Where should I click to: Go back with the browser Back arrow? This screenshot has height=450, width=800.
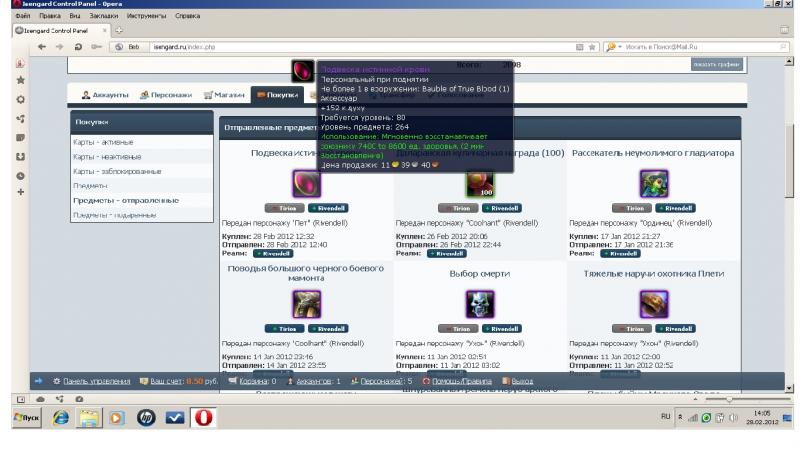tap(42, 46)
